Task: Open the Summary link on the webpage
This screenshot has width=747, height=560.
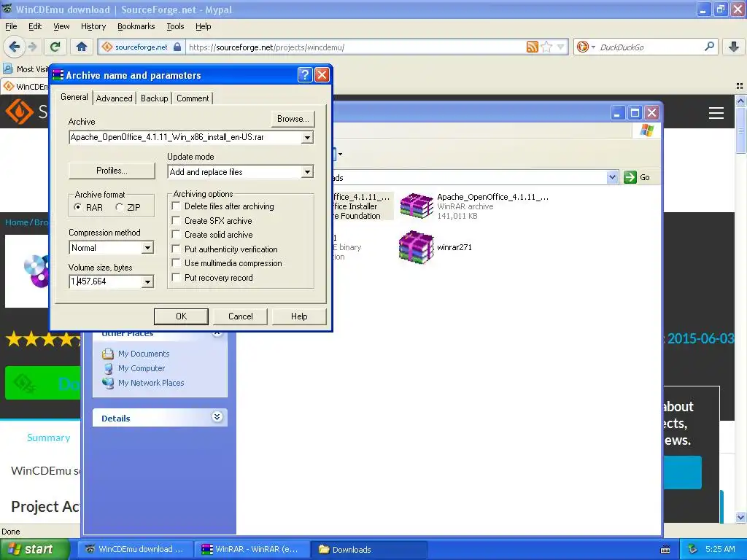Action: (x=49, y=437)
